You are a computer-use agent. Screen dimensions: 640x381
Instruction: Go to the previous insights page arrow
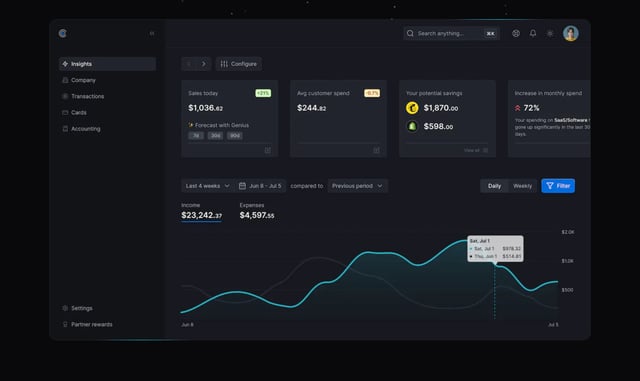[189, 64]
